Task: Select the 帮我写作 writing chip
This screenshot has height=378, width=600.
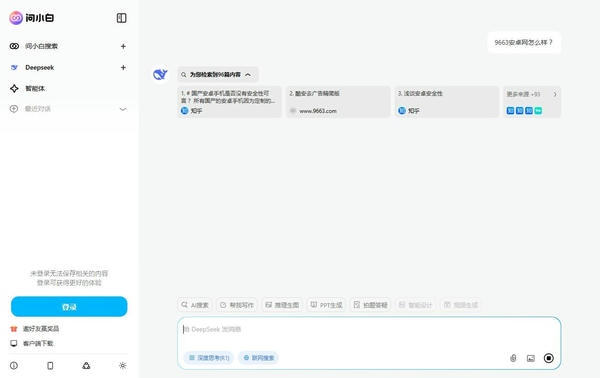Action: pos(237,305)
